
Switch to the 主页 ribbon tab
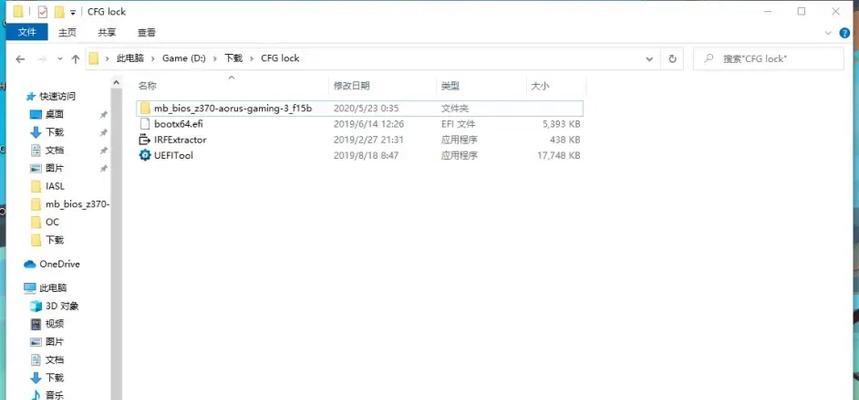click(67, 32)
